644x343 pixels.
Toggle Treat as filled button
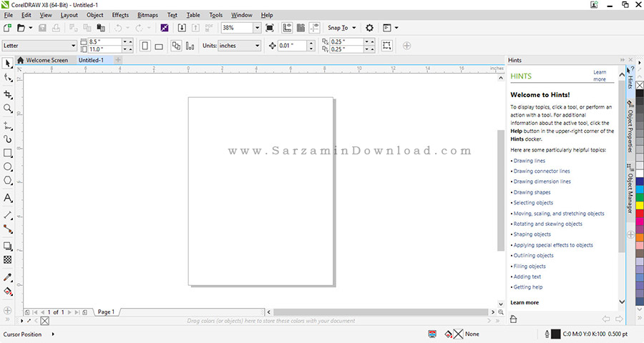tap(386, 46)
